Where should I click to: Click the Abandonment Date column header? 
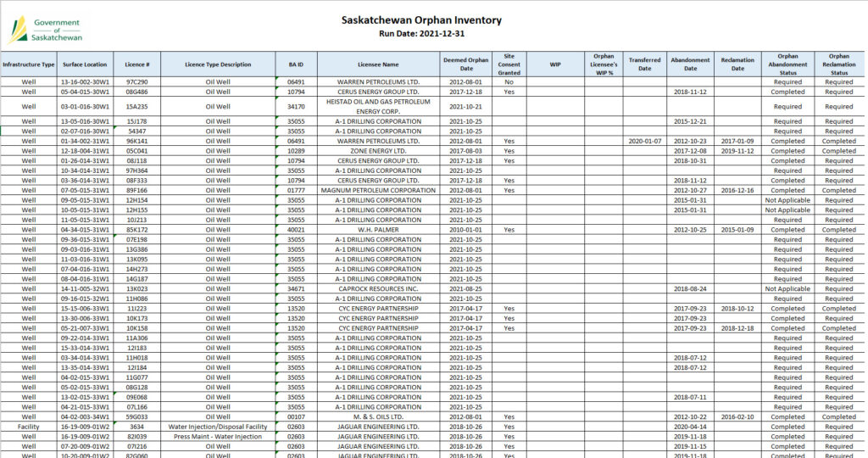click(x=690, y=64)
